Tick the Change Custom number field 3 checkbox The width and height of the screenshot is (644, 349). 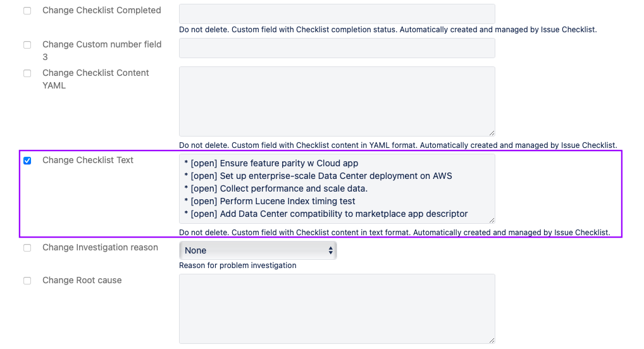pyautogui.click(x=27, y=45)
